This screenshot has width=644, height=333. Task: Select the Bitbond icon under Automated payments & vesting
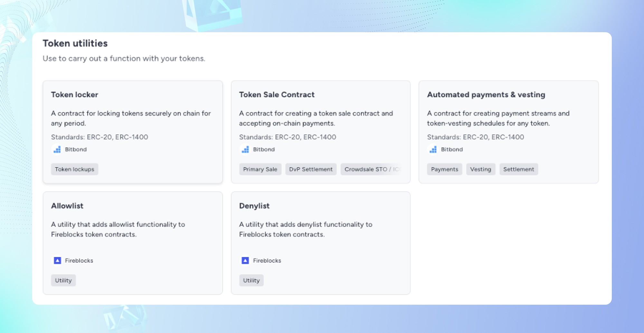click(x=433, y=149)
